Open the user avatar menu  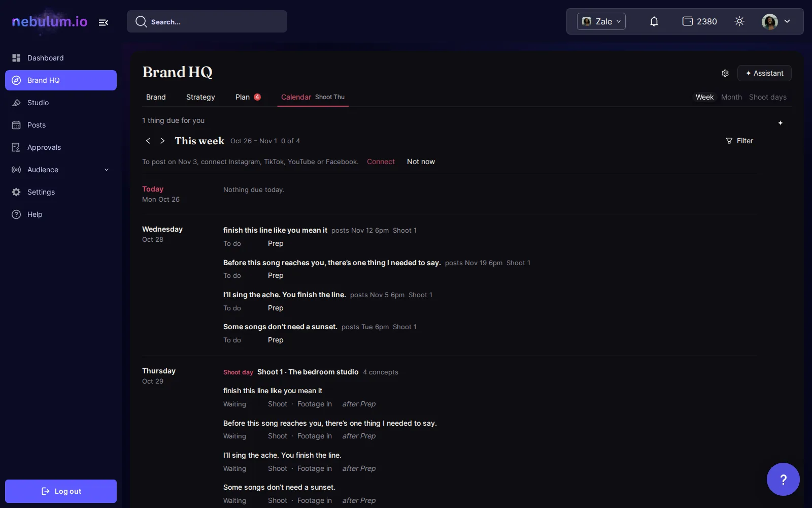tap(776, 21)
